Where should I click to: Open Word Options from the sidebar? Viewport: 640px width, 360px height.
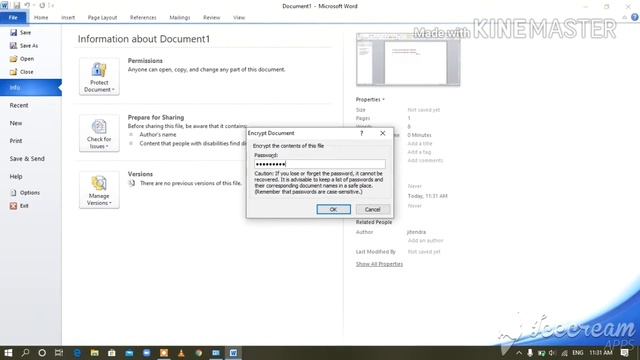point(25,193)
